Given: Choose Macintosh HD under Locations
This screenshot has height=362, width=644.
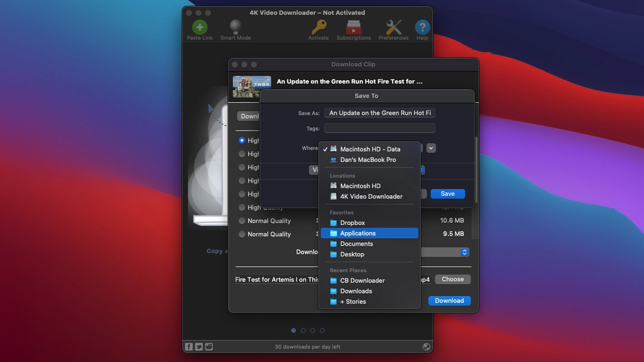Looking at the screenshot, I should pos(369,186).
